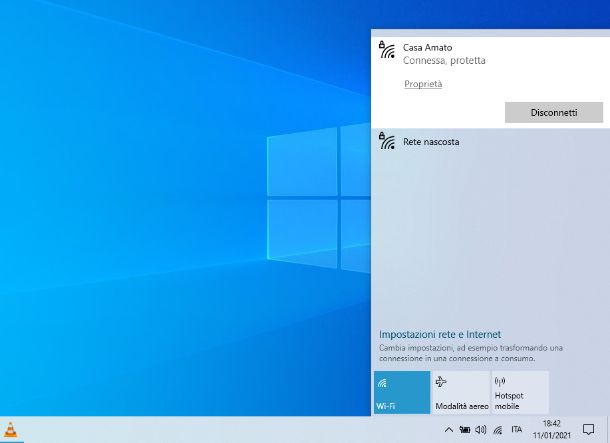Open the clock and date calendar
The image size is (610, 443).
click(x=551, y=430)
